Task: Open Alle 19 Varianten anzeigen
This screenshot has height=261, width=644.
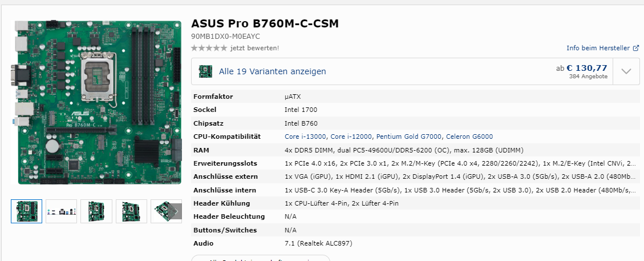Action: 272,71
